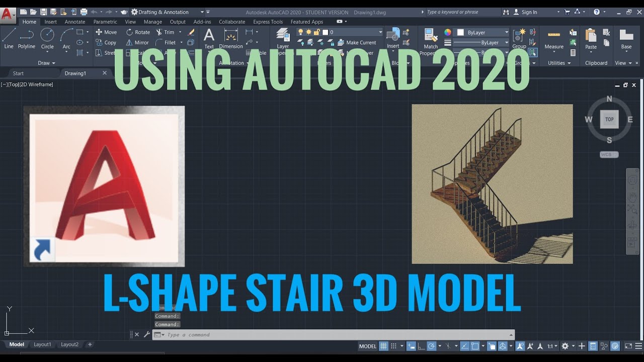The height and width of the screenshot is (362, 644).
Task: Open the annotation scale 1:1 dropdown
Action: pyautogui.click(x=552, y=346)
